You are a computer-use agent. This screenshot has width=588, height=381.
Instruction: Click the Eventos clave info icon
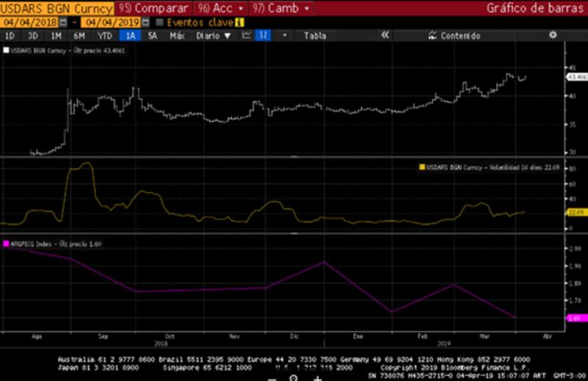pos(239,22)
